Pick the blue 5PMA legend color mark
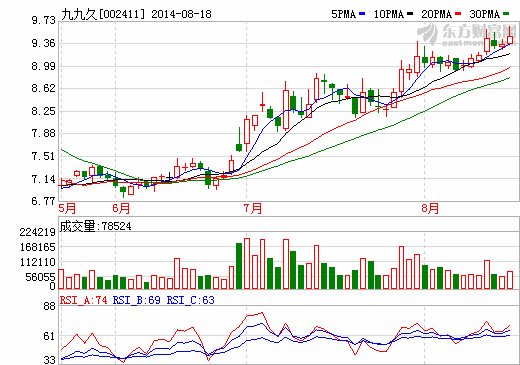 (x=362, y=14)
